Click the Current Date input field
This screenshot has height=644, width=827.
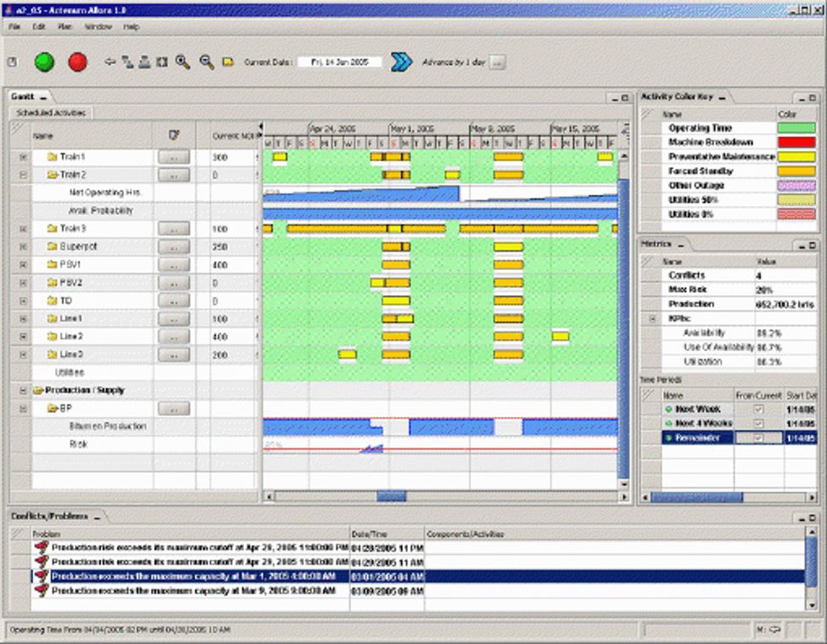pos(339,62)
